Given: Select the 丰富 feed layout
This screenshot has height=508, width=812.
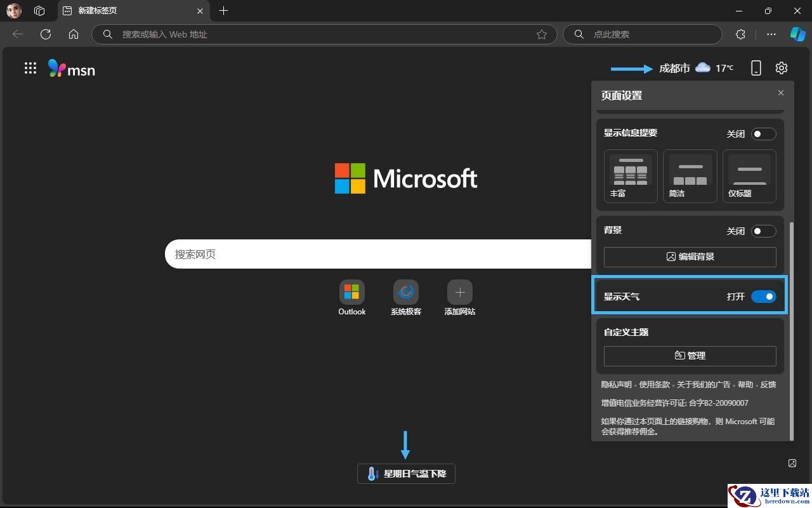Looking at the screenshot, I should [x=631, y=176].
